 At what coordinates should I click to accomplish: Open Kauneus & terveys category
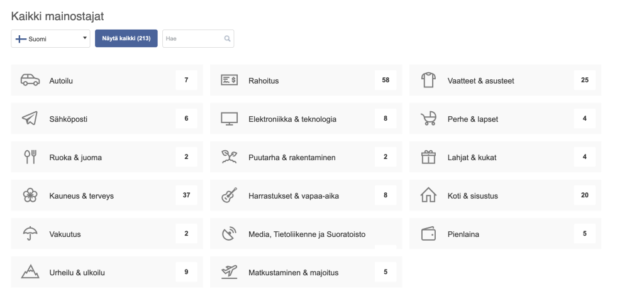click(82, 195)
